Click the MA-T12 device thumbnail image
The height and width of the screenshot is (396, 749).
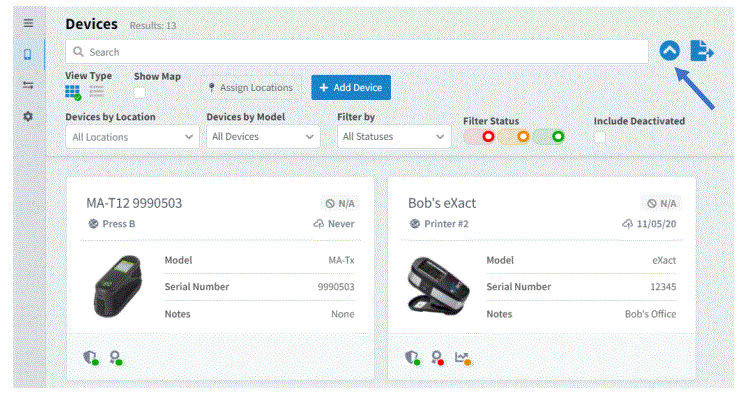(x=118, y=286)
